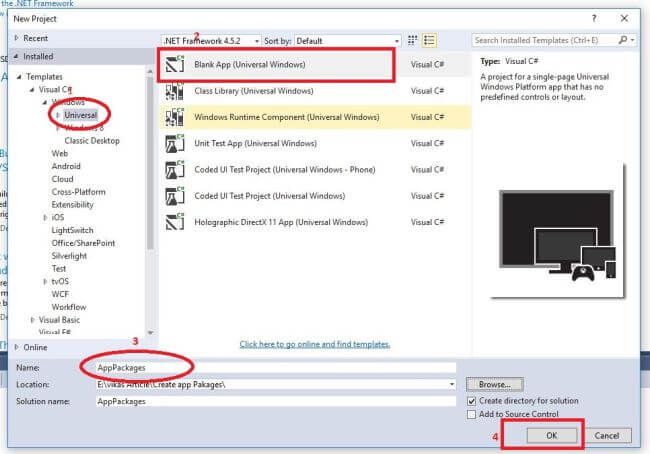The height and width of the screenshot is (454, 650).
Task: Select the Android template category
Action: [66, 166]
